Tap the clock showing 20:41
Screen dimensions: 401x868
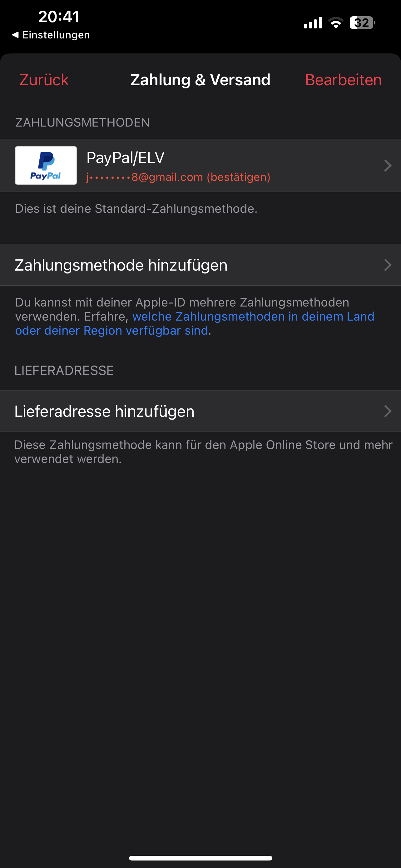pyautogui.click(x=59, y=17)
